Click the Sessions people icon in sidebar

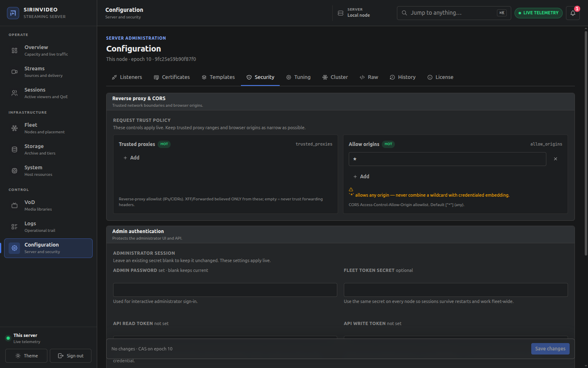point(14,93)
